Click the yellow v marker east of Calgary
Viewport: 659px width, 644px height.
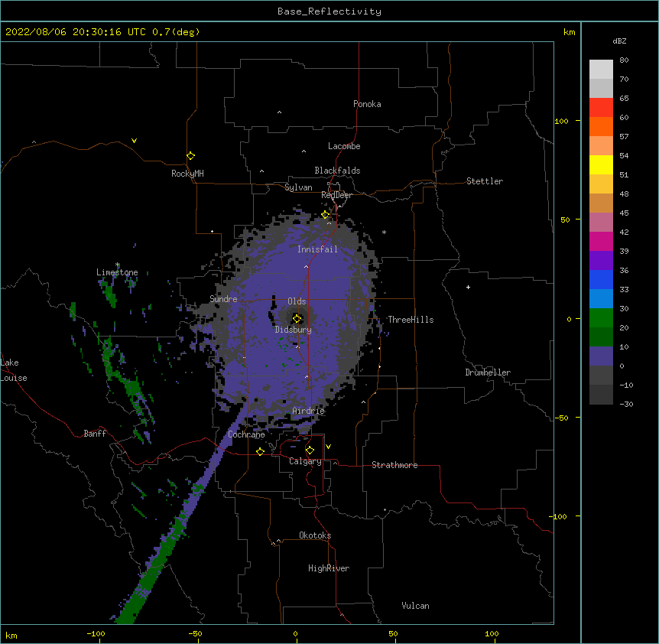(x=328, y=447)
